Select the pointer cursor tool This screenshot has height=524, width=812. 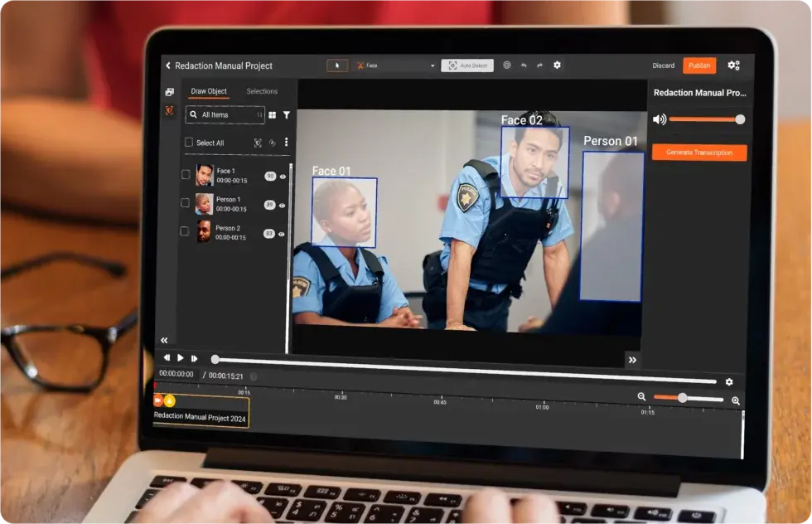(x=337, y=65)
